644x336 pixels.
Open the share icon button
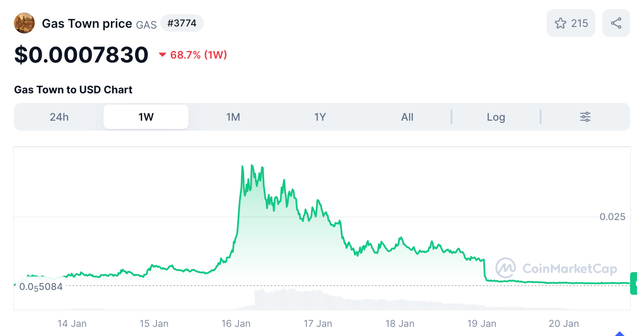[x=616, y=23]
